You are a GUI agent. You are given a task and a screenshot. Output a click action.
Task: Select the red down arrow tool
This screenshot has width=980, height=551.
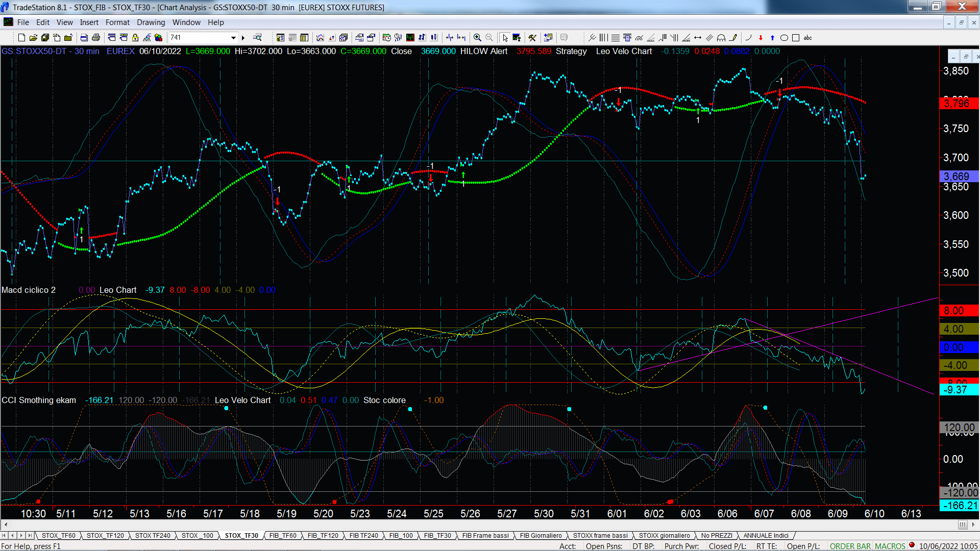click(761, 38)
